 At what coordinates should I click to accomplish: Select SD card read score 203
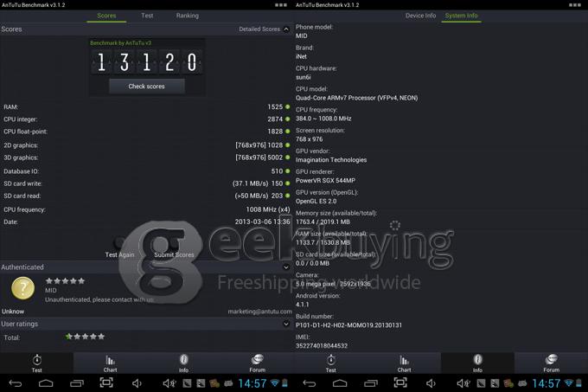pos(277,196)
